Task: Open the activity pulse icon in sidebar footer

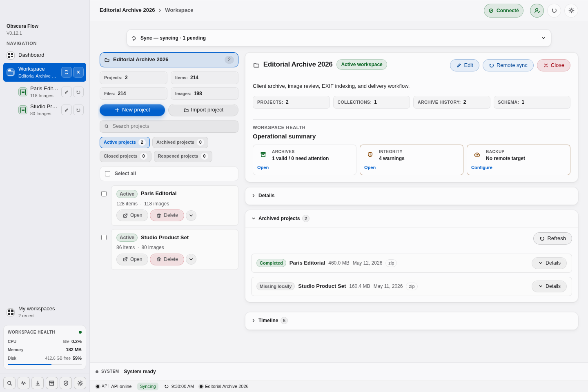Action: pyautogui.click(x=24, y=383)
